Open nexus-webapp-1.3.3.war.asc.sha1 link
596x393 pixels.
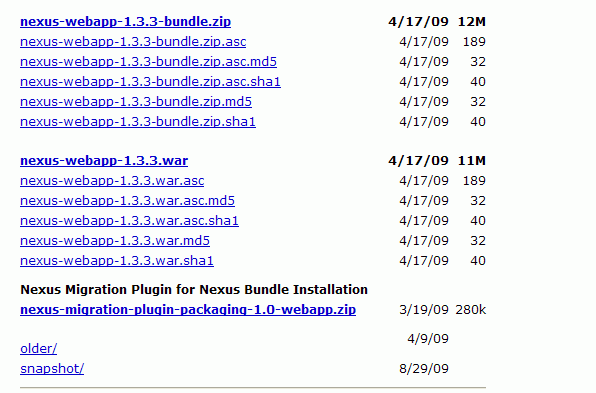tap(129, 221)
